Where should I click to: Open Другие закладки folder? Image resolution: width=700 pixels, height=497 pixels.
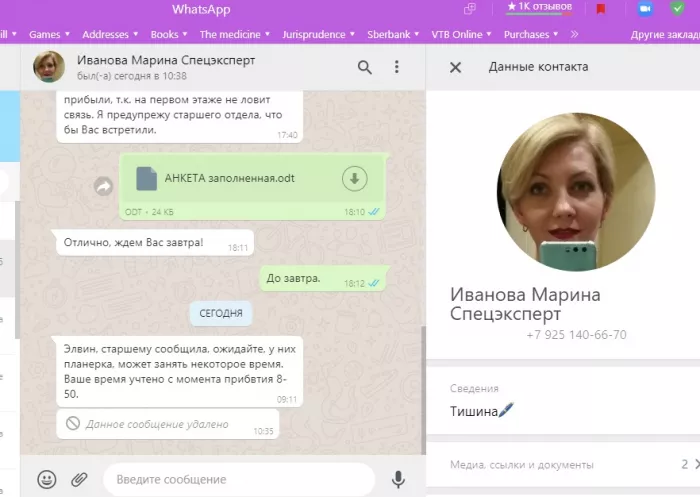point(665,35)
